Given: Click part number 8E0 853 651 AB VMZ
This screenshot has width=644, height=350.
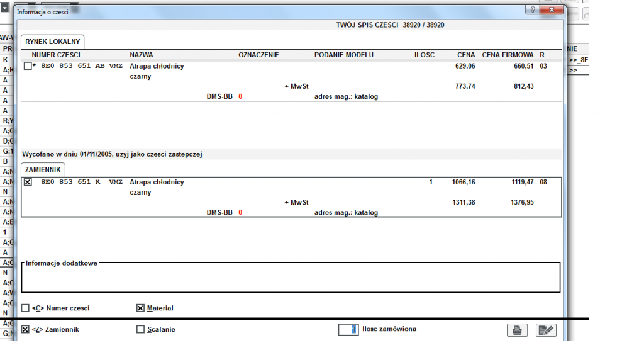Looking at the screenshot, I should pyautogui.click(x=82, y=66).
